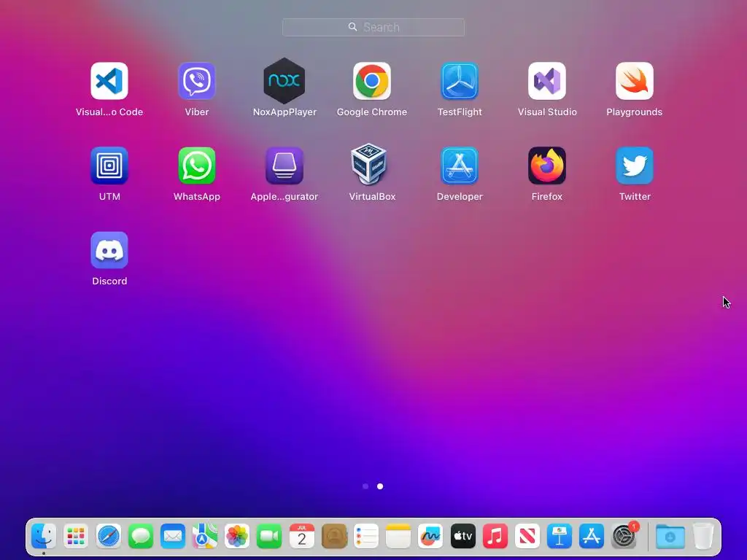Switch to the first Launchpad page dot
Screen dimensions: 747x560
coord(365,486)
